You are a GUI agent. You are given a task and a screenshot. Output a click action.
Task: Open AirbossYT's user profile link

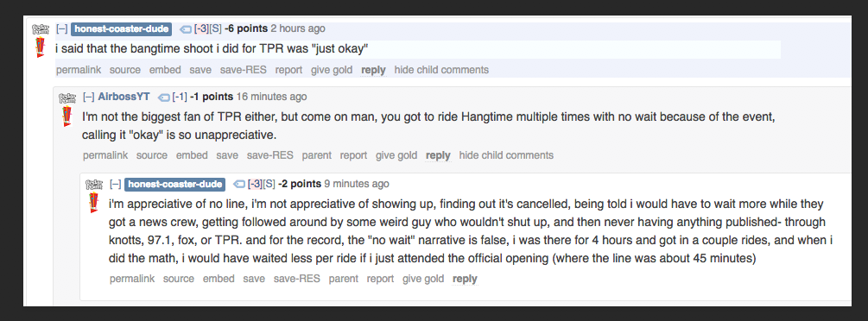(x=124, y=97)
